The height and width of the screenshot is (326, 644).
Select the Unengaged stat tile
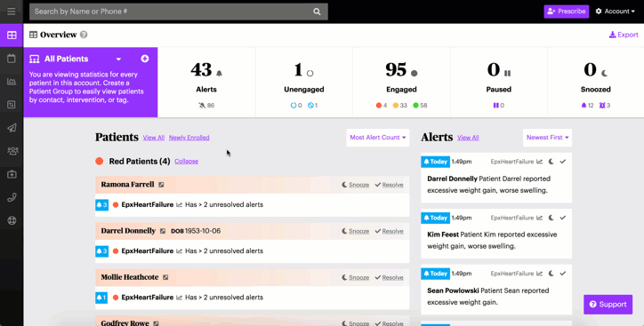[304, 82]
